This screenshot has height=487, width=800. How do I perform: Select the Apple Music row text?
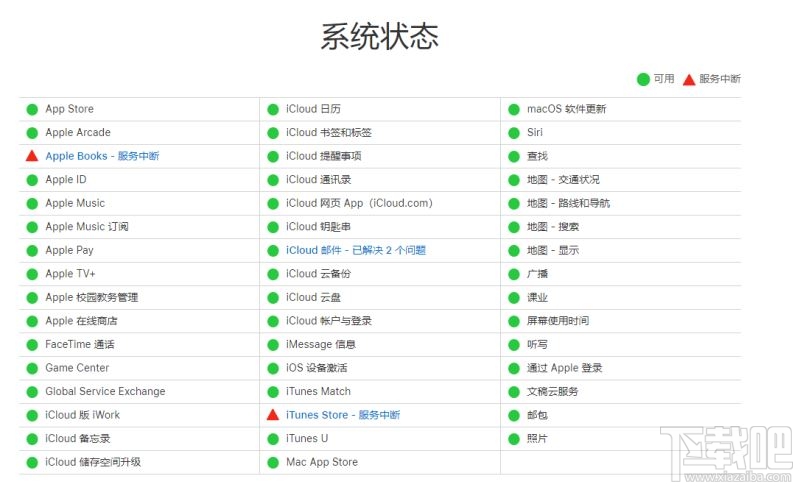[x=75, y=203]
